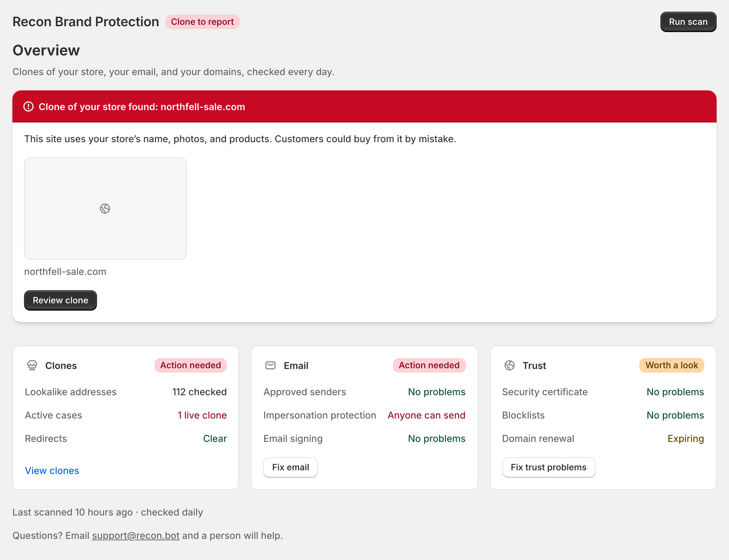
Task: Click the Lookalike addresses label
Action: pyautogui.click(x=71, y=392)
